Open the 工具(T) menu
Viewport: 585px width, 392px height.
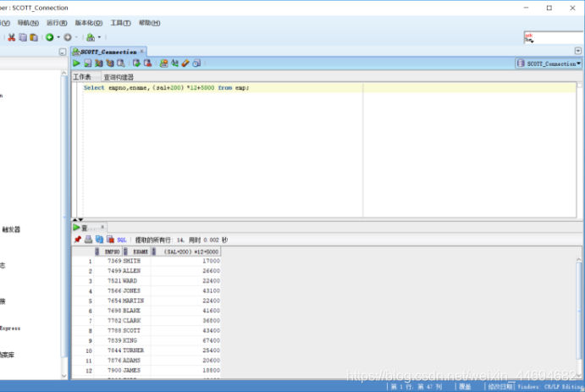[120, 23]
